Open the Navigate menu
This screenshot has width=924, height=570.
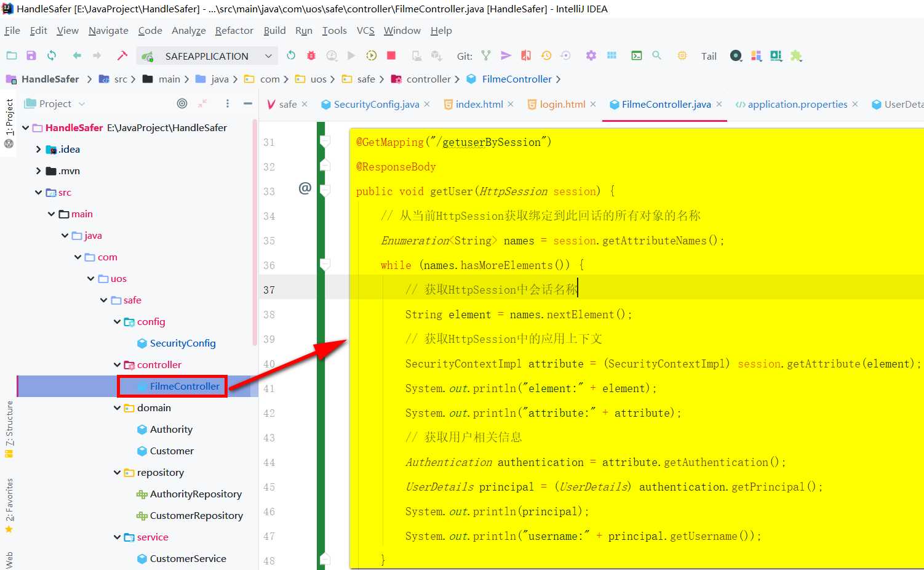point(108,30)
